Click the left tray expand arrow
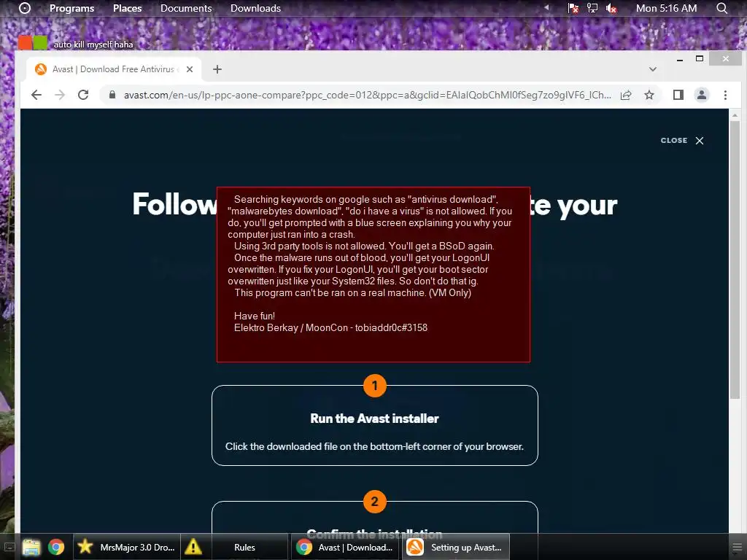 click(546, 7)
